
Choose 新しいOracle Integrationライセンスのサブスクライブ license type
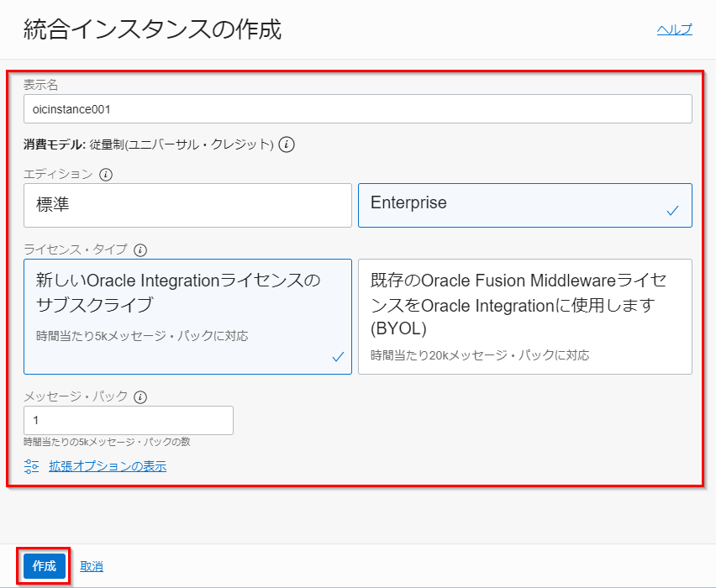point(187,316)
